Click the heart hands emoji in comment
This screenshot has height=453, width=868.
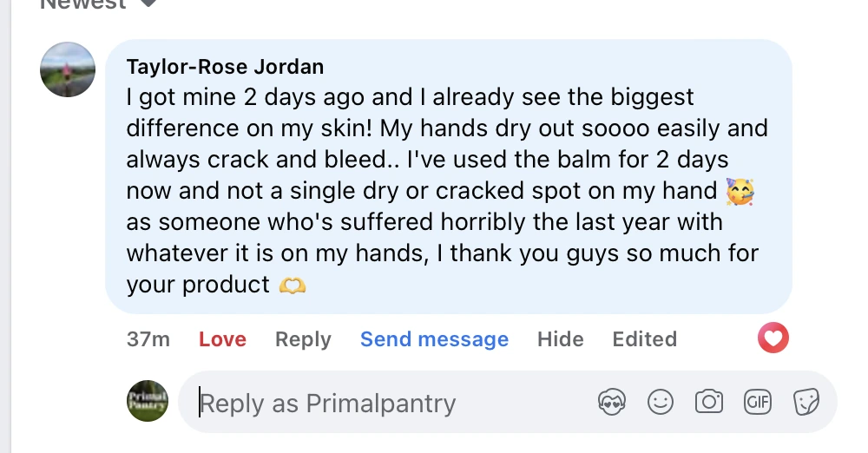click(x=293, y=286)
